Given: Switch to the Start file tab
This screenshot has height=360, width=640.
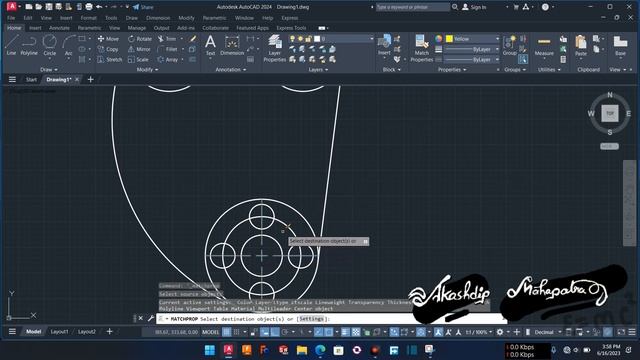Looking at the screenshot, I should point(31,80).
